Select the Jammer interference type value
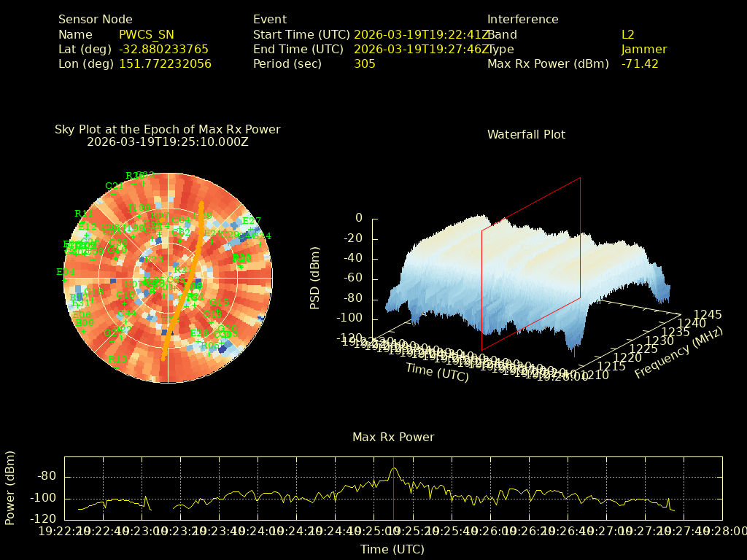 click(x=643, y=49)
